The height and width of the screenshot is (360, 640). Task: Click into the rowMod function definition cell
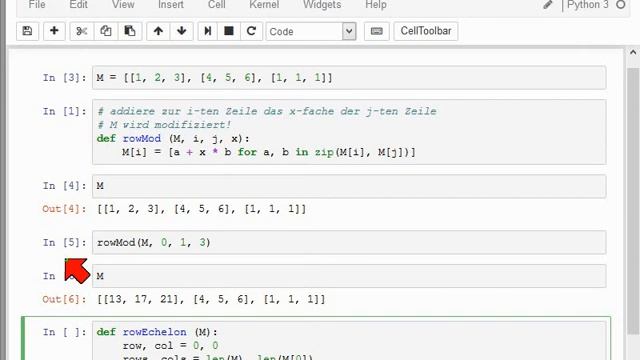349,132
